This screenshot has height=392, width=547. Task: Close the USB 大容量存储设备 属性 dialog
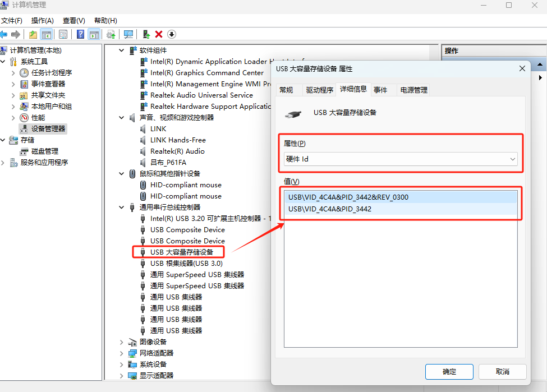point(522,68)
